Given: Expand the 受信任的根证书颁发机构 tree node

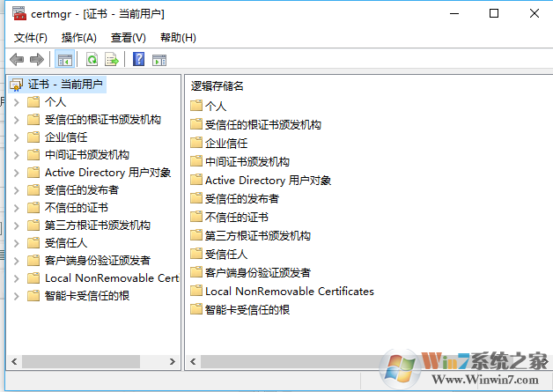Looking at the screenshot, I should [16, 120].
